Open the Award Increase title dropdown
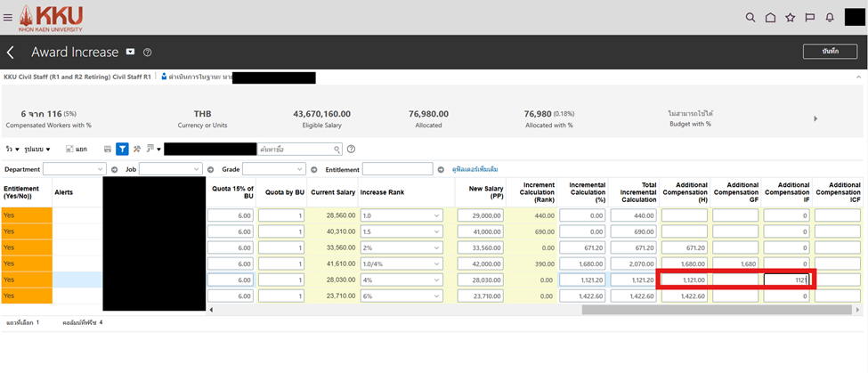Screen dimensions: 868x373 [x=130, y=53]
